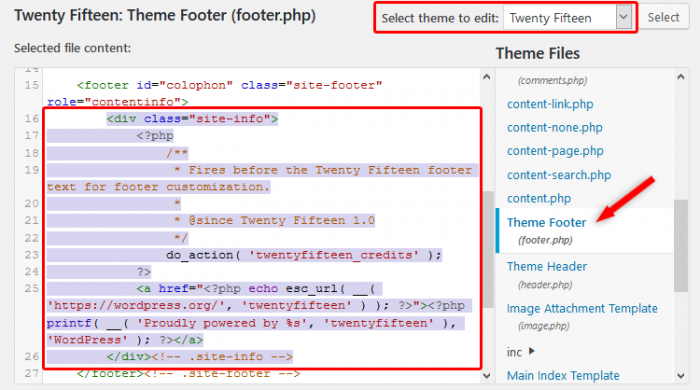Click the (comments.php) file label
Image resolution: width=700 pixels, height=390 pixels.
552,80
